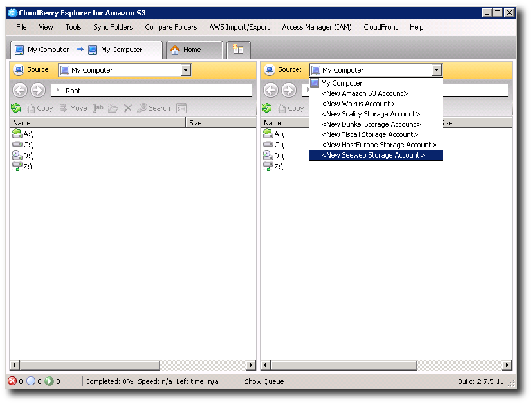This screenshot has height=404, width=532.
Task: Open the Sync Folders menu
Action: 113,27
